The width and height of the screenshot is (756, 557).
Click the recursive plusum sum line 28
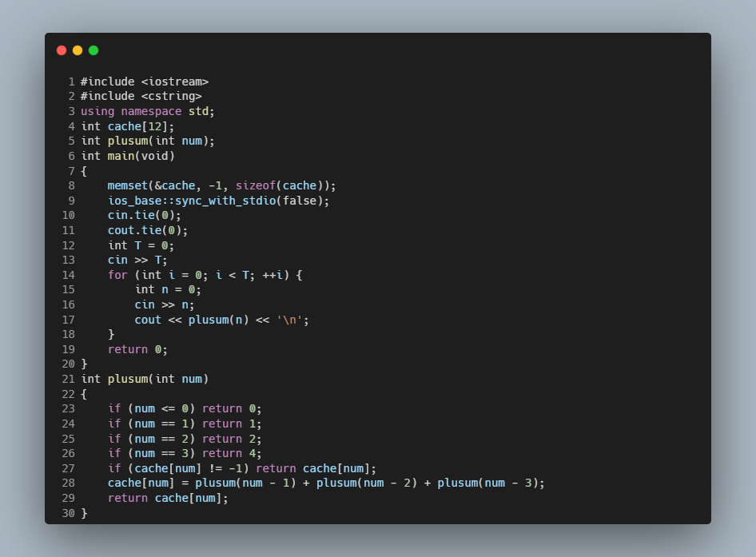pyautogui.click(x=326, y=483)
